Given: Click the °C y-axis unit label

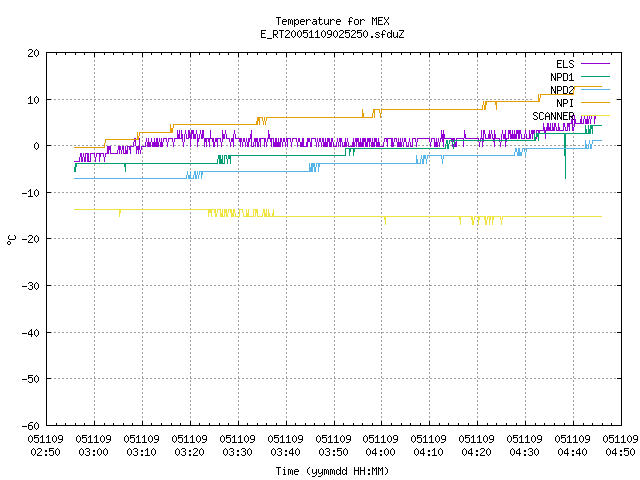Looking at the screenshot, I should (11, 240).
